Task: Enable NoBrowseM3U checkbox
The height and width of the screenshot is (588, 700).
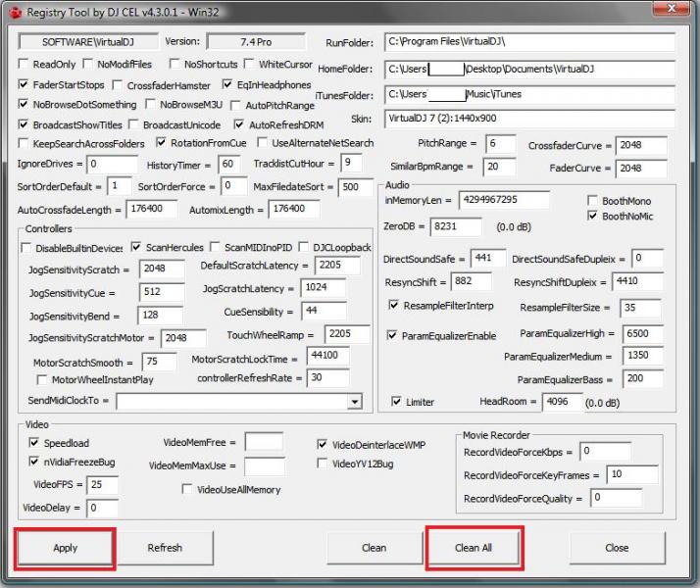Action: (x=150, y=104)
